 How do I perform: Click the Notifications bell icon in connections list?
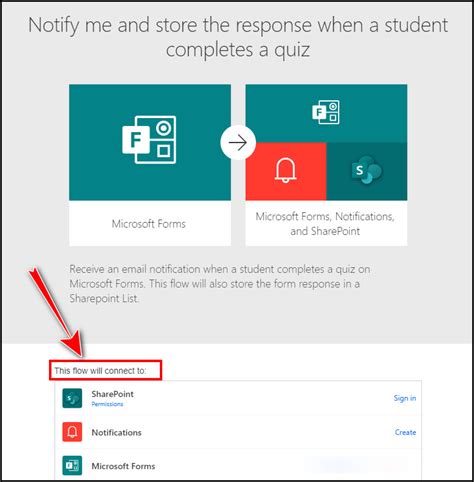[x=72, y=432]
